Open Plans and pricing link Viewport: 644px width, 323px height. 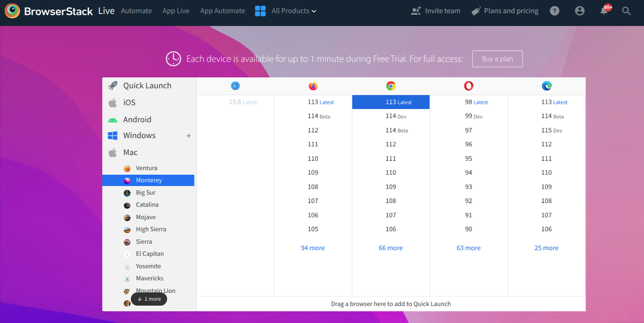tap(511, 11)
